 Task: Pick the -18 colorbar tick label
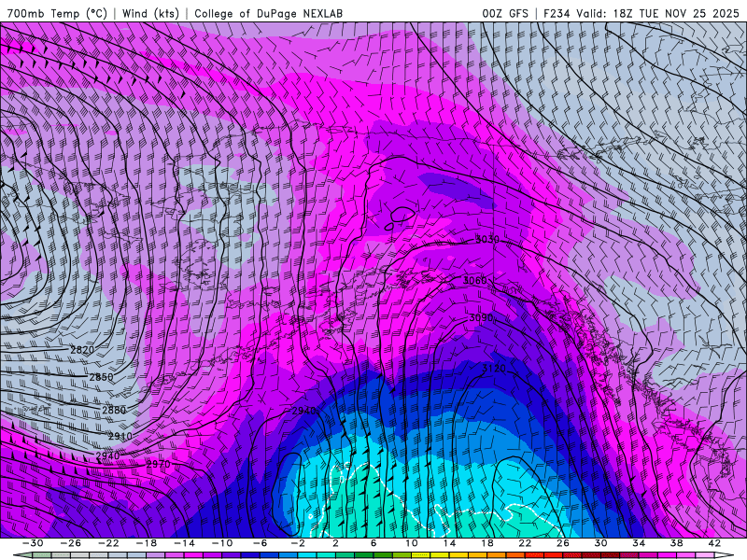click(147, 543)
